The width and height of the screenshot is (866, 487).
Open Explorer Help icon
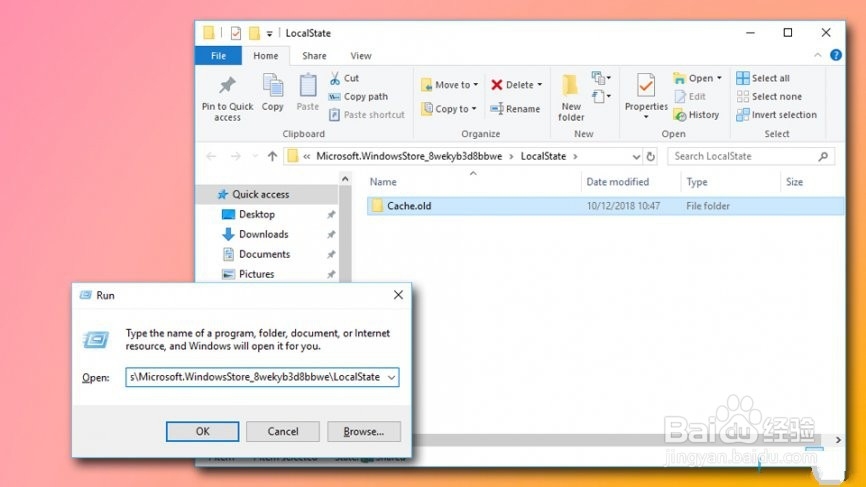[836, 55]
